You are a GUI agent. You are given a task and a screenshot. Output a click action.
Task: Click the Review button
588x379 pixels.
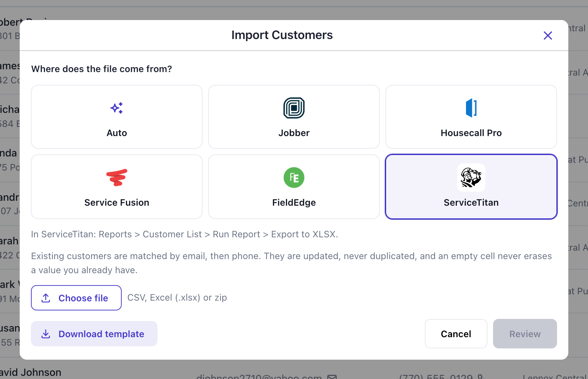coord(525,334)
